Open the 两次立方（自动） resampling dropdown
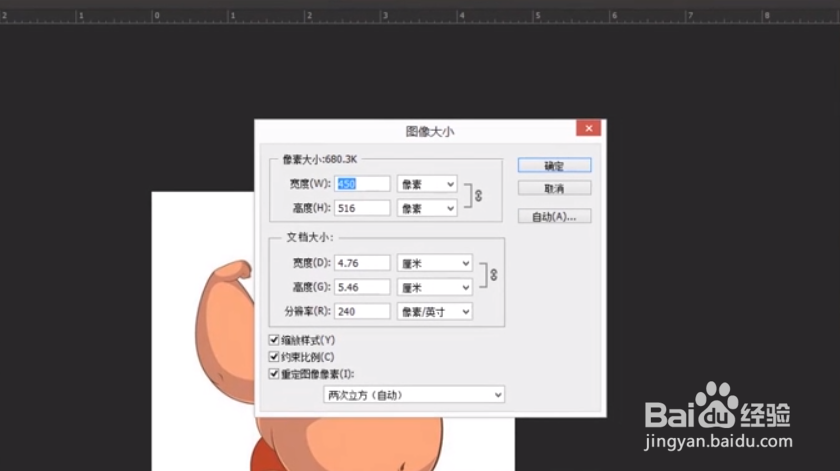 pyautogui.click(x=414, y=395)
